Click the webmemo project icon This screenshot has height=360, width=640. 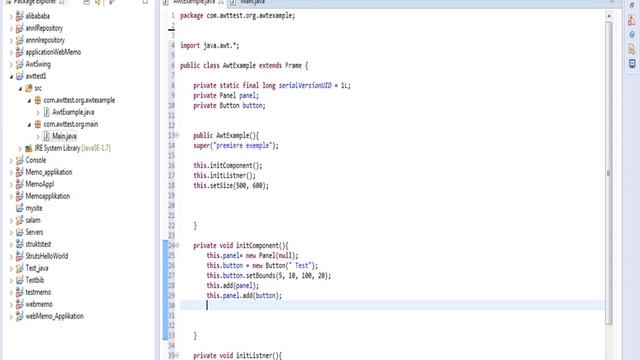(x=19, y=304)
